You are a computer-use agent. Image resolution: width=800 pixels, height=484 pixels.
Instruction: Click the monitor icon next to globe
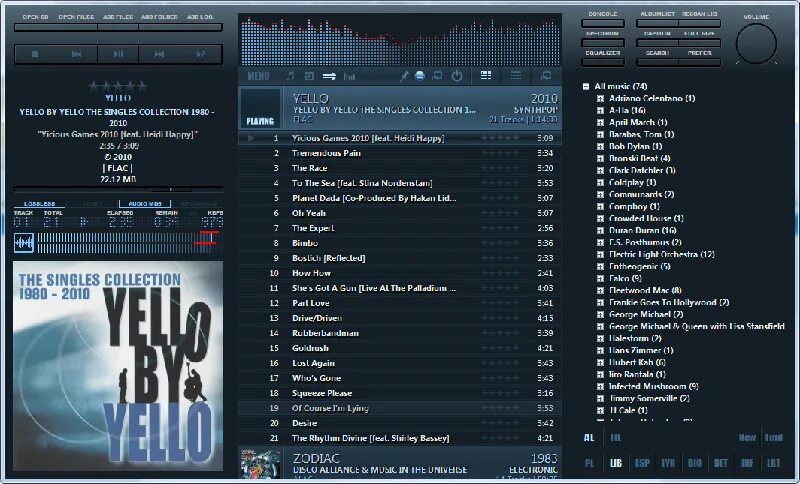click(437, 76)
